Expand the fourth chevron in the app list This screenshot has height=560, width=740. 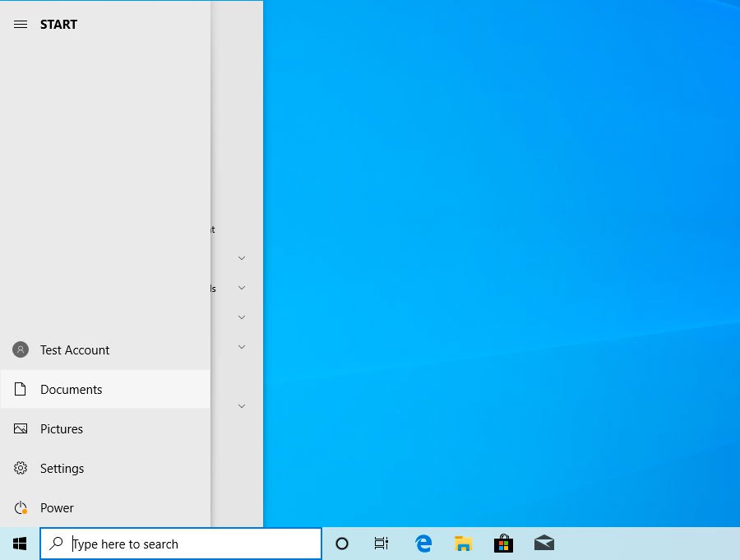click(x=241, y=346)
